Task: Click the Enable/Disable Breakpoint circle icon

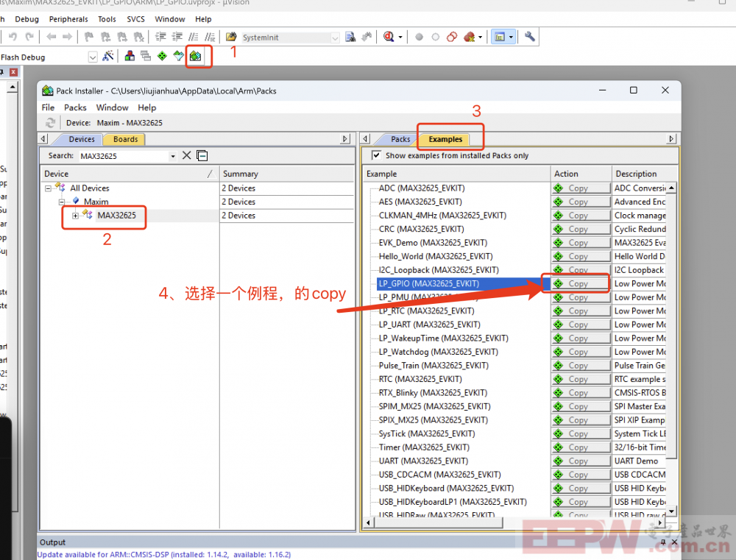Action: coord(435,37)
